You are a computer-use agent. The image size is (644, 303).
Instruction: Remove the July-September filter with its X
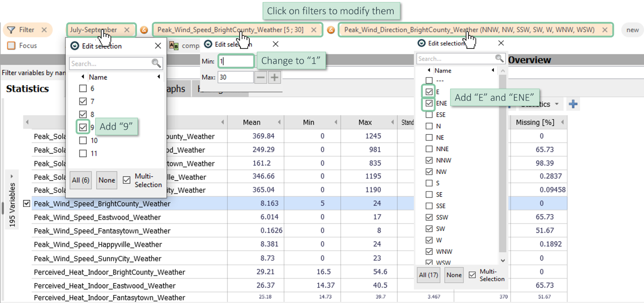[127, 30]
